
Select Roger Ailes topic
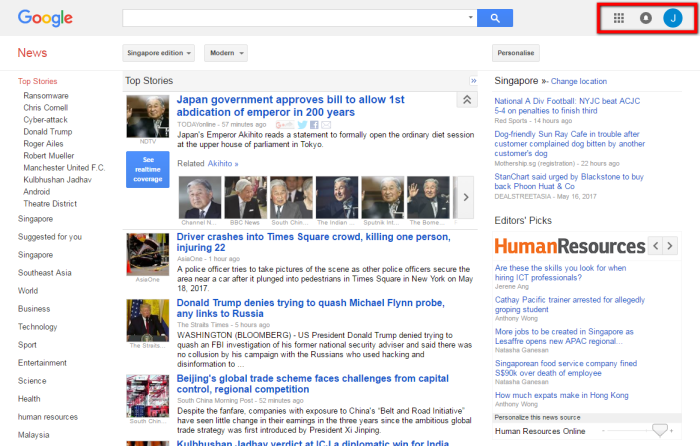click(x=43, y=144)
